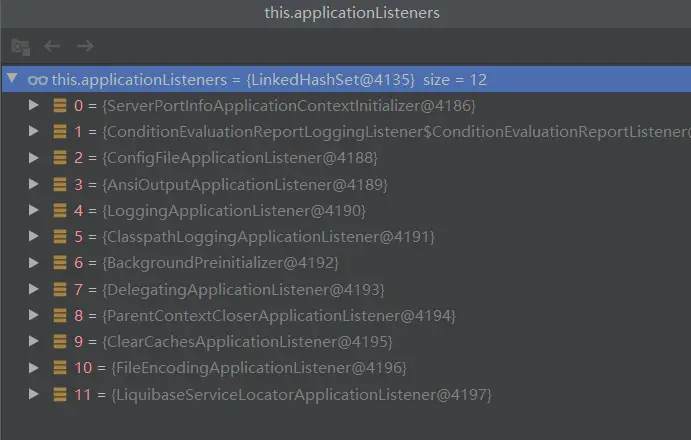
Task: Select row ConditionEvaluationReportLoggingListener$ConditionEvaluationReportListener
Action: [x=346, y=131]
